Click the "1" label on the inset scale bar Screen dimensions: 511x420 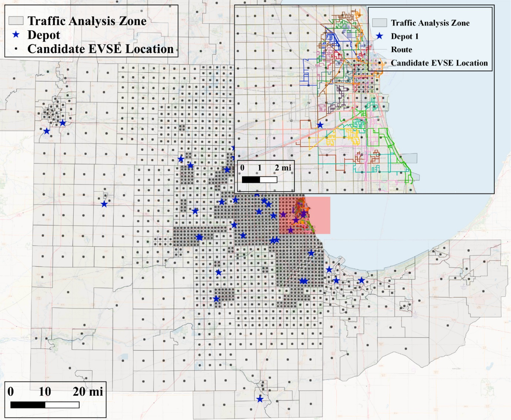[x=259, y=168]
